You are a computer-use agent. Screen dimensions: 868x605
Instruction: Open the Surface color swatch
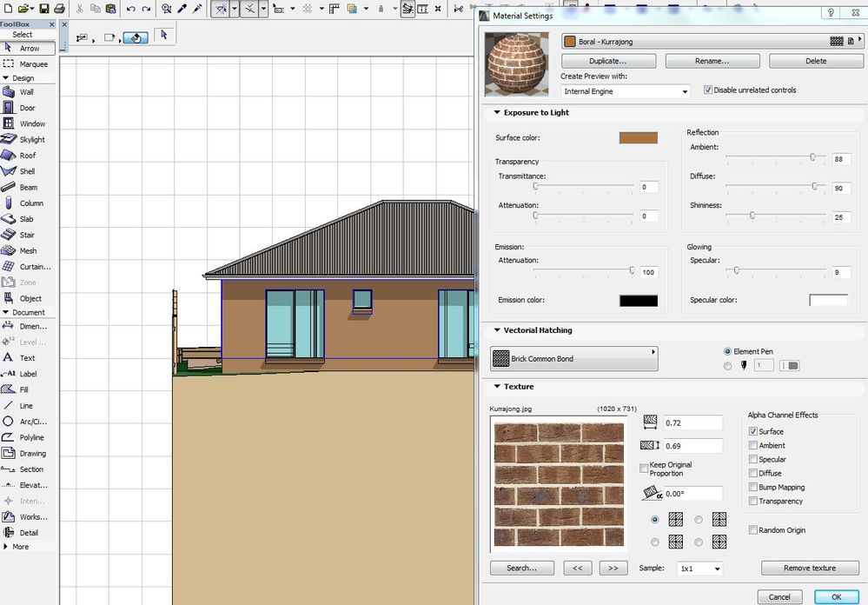[638, 137]
